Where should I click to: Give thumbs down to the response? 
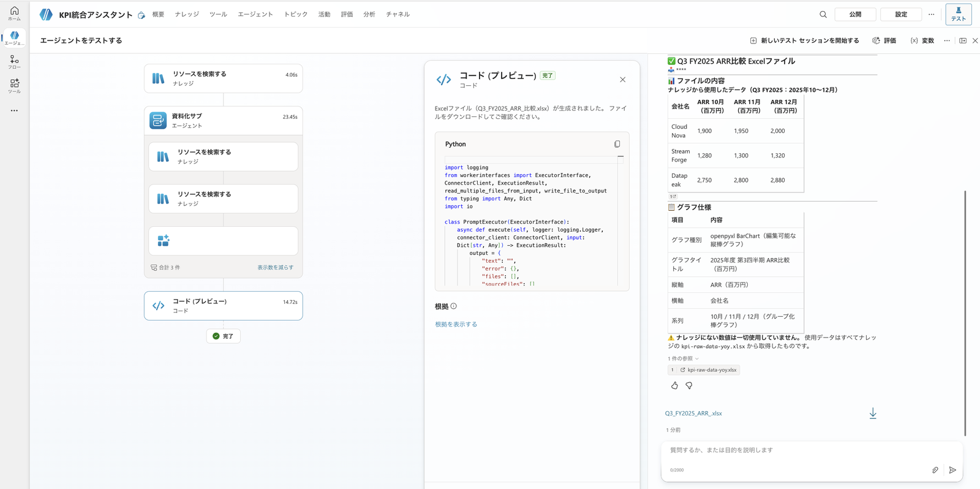(689, 385)
